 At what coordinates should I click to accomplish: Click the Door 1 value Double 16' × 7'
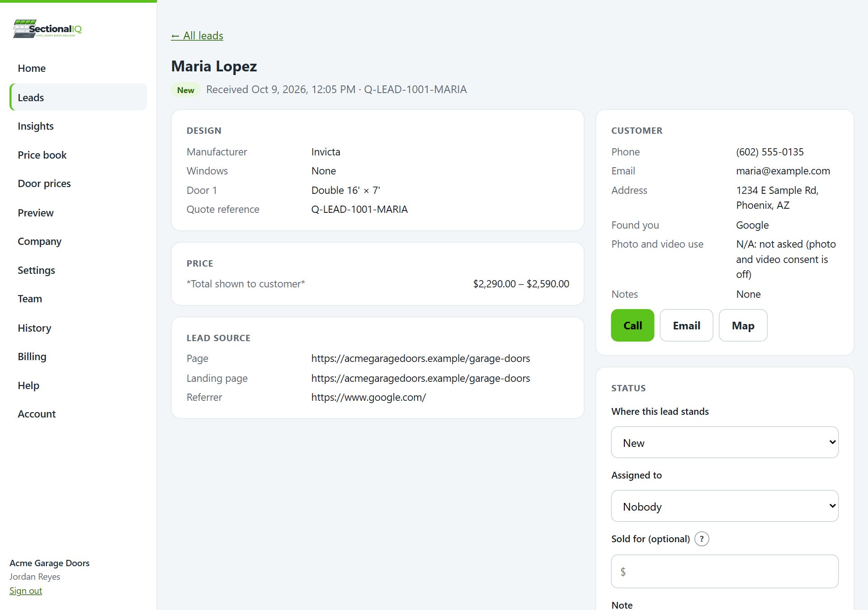click(345, 190)
